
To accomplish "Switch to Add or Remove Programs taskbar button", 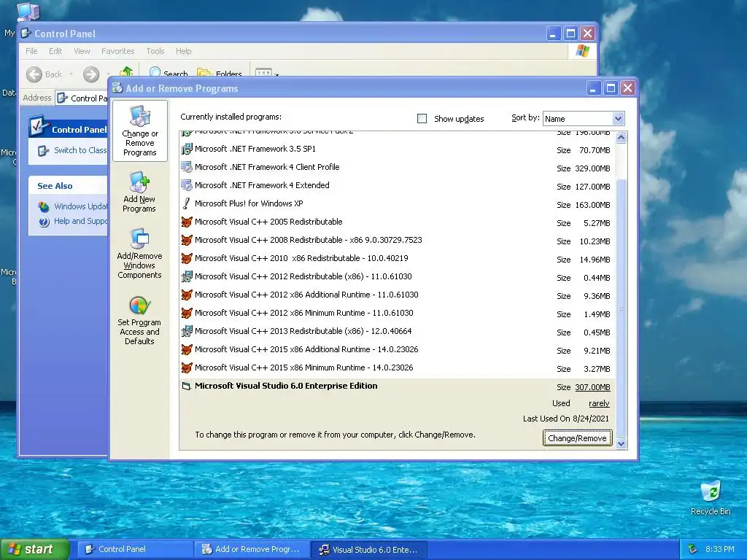I will coord(252,549).
